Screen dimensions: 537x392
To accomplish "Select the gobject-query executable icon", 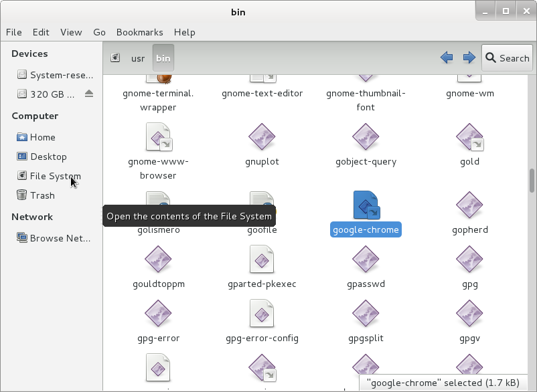I will (366, 136).
